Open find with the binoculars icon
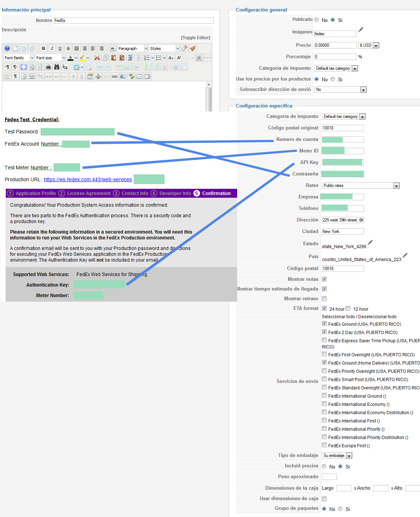420x517 pixels. [x=57, y=67]
